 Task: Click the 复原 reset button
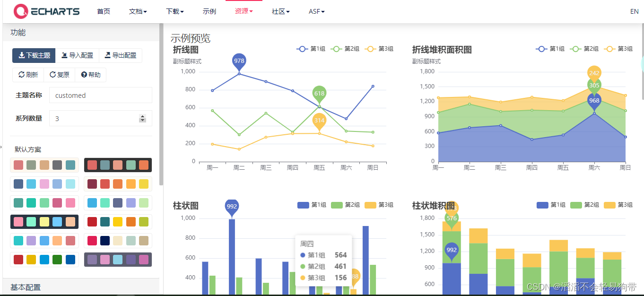59,75
